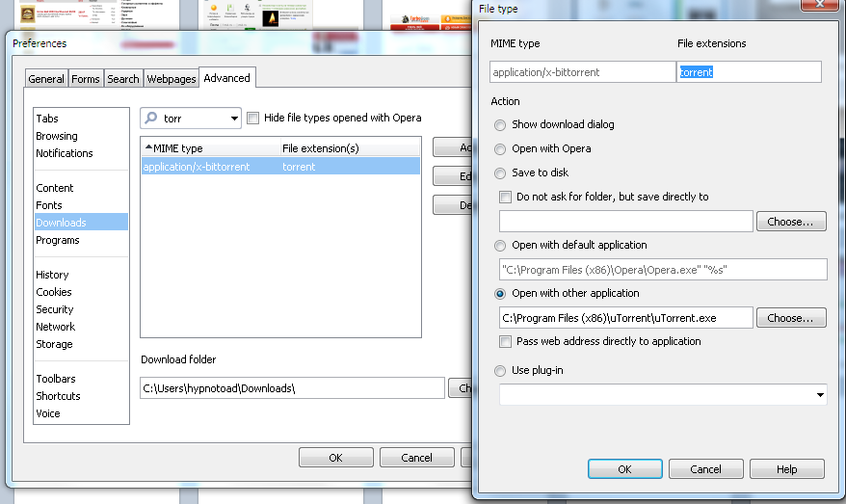Screen dimensions: 846x504
Task: Switch to the General preferences tab
Action: coord(46,79)
